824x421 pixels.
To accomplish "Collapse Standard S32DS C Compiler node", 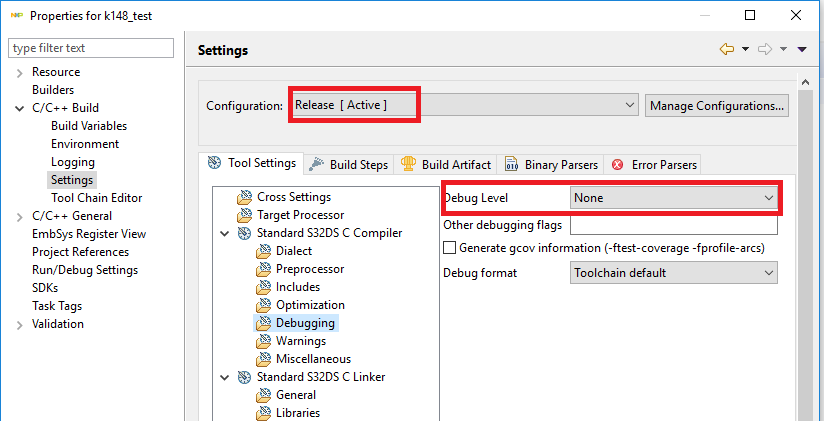I will point(225,233).
